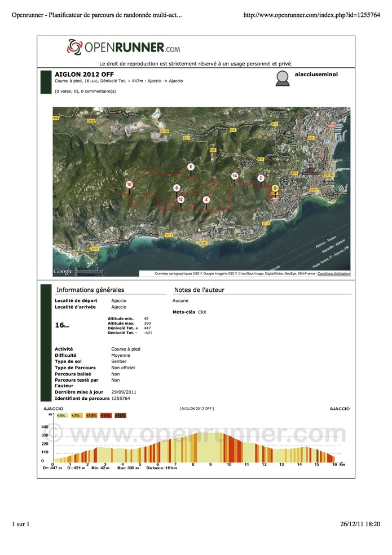This screenshot has height=555, width=392.
Task: Click the Localité de départ value Ajaccio
Action: (x=119, y=301)
